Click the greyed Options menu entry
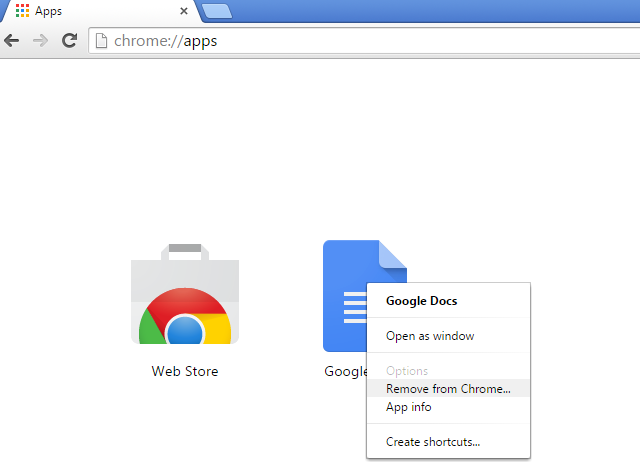The image size is (640, 473). click(448, 371)
